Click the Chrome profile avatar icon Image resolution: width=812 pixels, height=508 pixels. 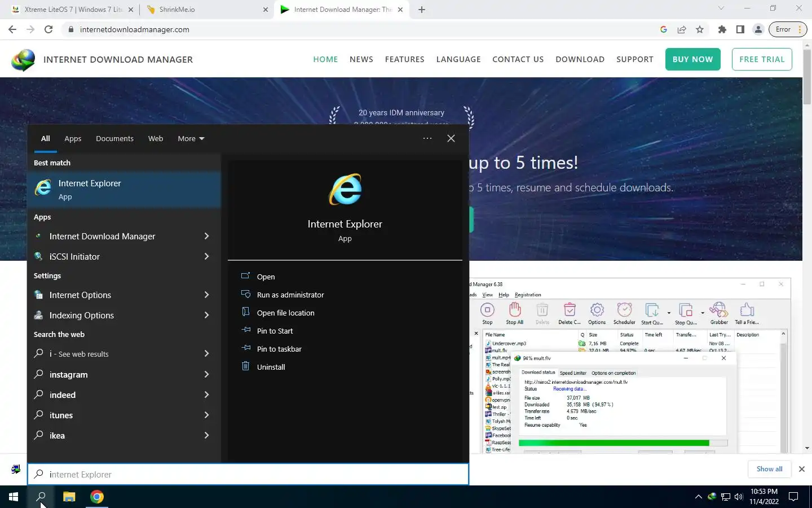tap(758, 29)
